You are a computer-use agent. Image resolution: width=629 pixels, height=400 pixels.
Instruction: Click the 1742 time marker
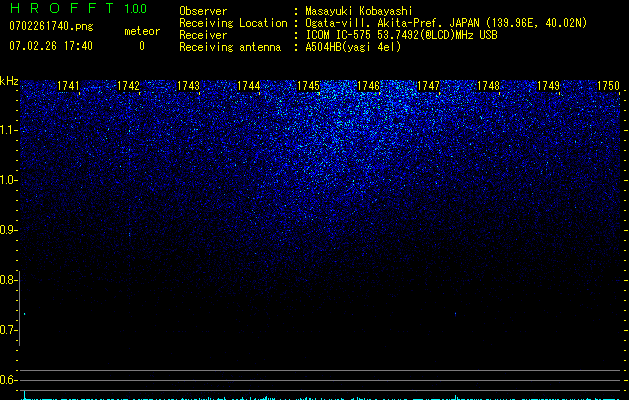(128, 86)
